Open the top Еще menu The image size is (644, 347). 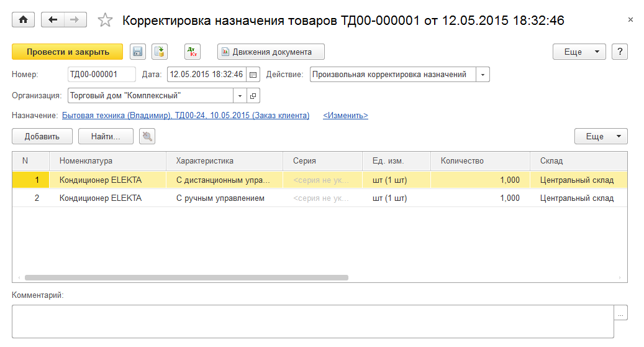(x=579, y=52)
